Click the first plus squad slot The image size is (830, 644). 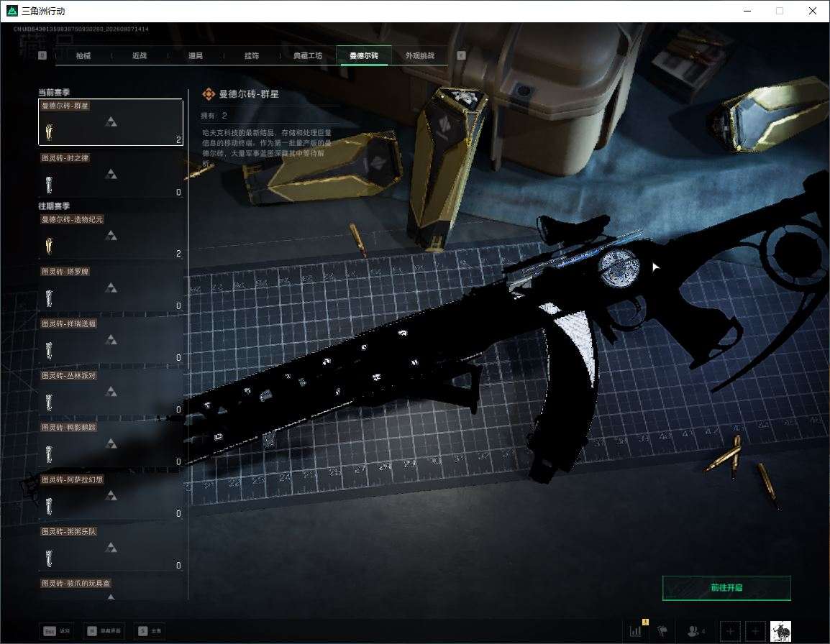(730, 631)
